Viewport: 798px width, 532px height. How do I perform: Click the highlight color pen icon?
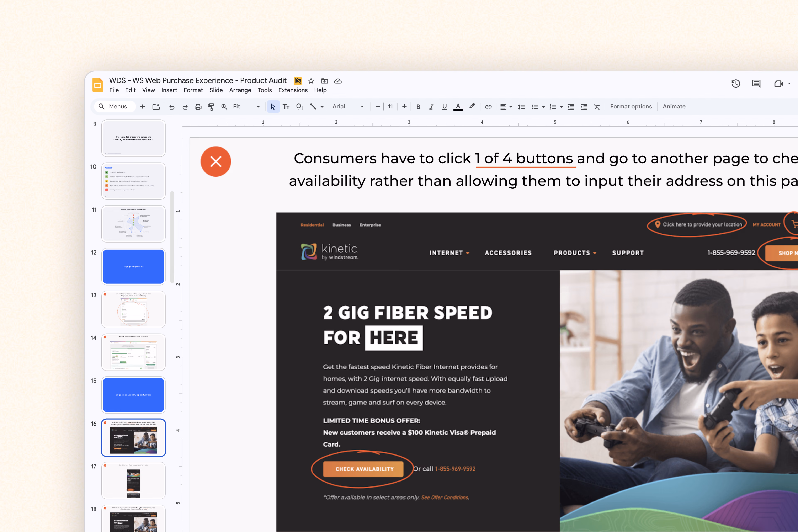coord(472,107)
